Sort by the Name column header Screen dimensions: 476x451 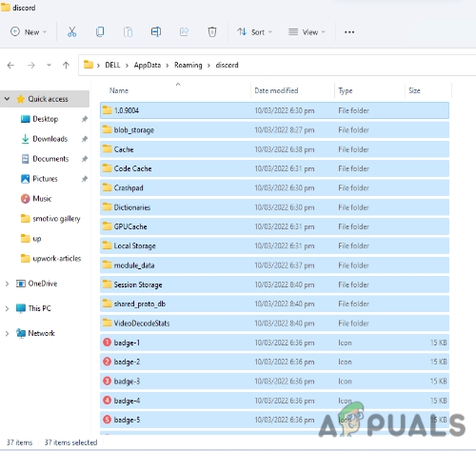[x=119, y=90]
